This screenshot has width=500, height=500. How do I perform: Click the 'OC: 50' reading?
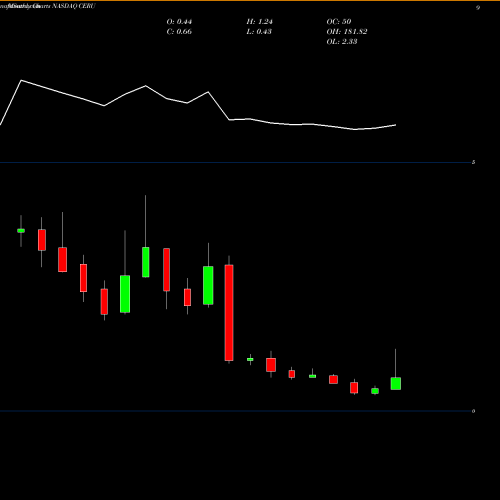click(x=339, y=22)
